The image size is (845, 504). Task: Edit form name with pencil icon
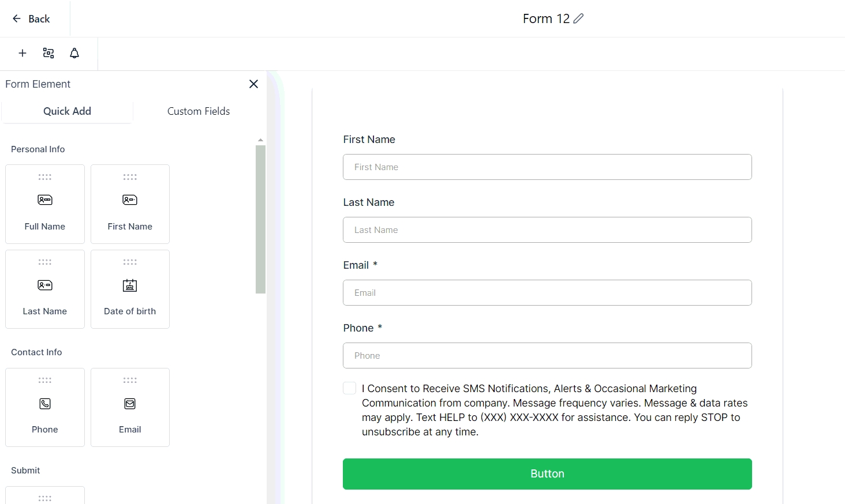coord(578,18)
